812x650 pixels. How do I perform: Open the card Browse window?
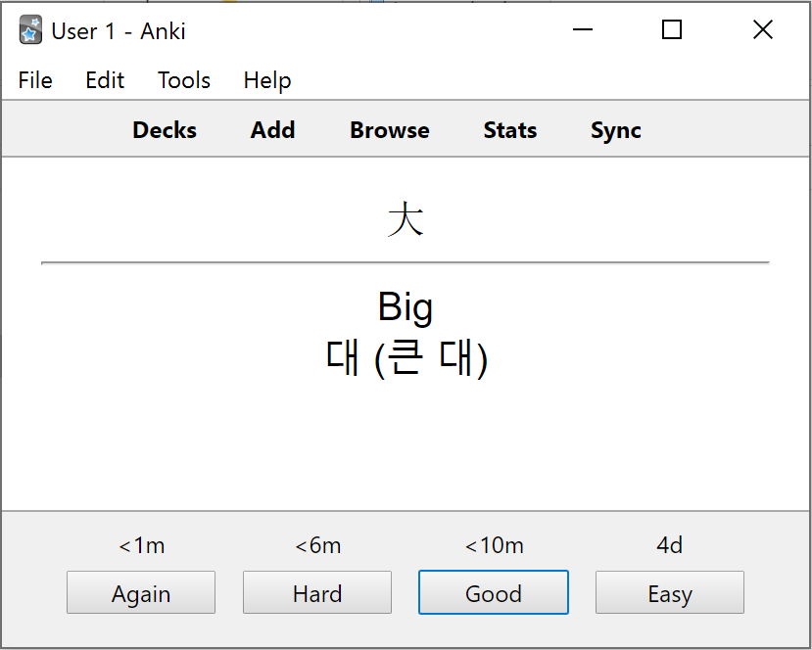pyautogui.click(x=390, y=130)
